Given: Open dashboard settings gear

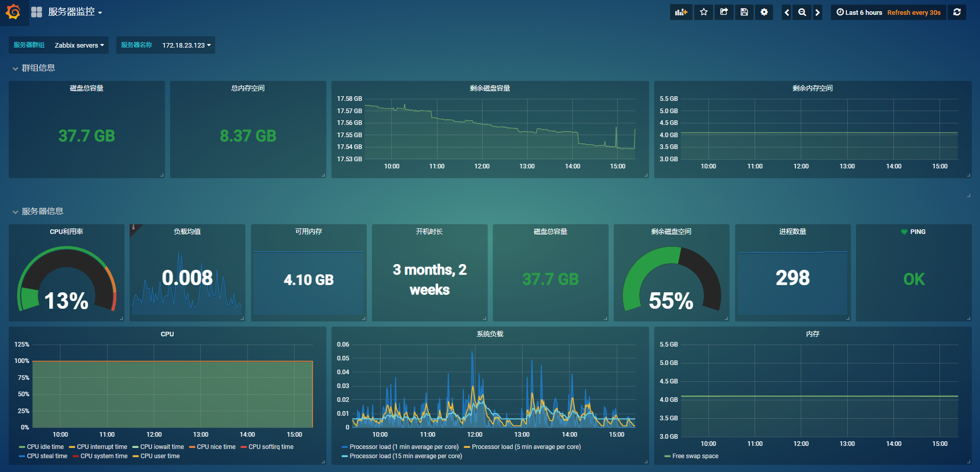Looking at the screenshot, I should pyautogui.click(x=764, y=12).
